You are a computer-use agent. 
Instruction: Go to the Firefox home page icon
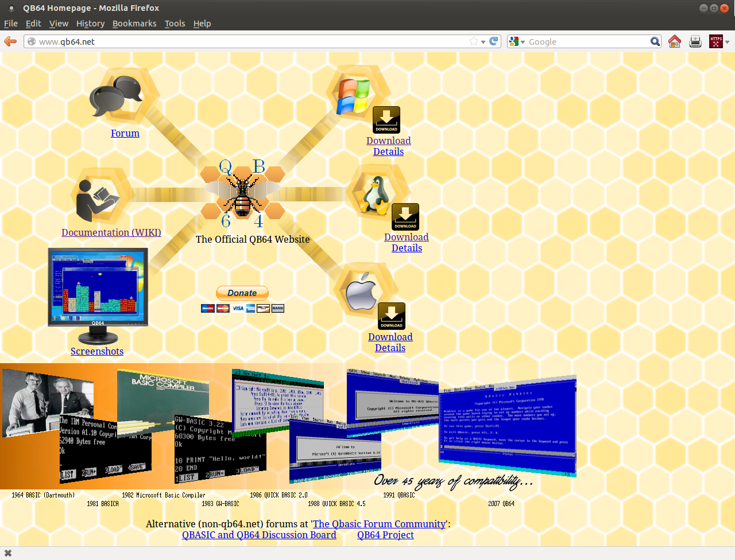coord(675,41)
